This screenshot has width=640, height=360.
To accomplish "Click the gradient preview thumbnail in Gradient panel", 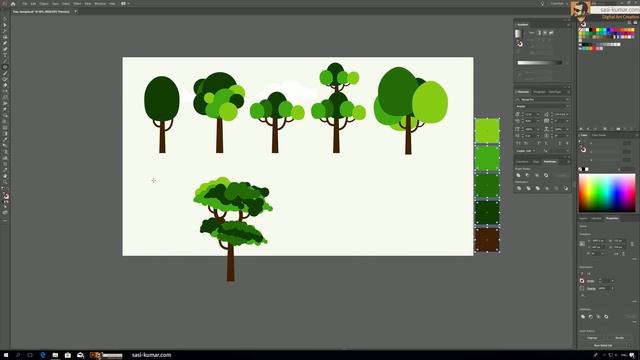I will click(x=519, y=33).
